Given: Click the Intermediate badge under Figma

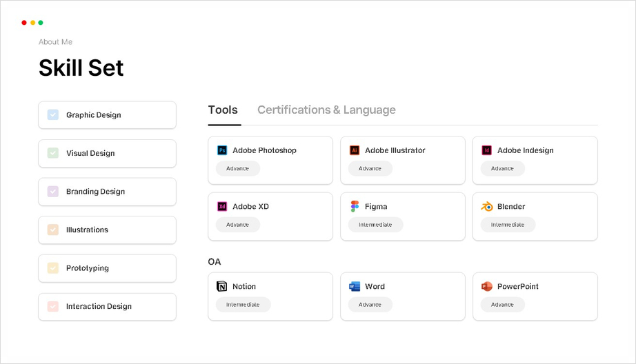Looking at the screenshot, I should (375, 225).
